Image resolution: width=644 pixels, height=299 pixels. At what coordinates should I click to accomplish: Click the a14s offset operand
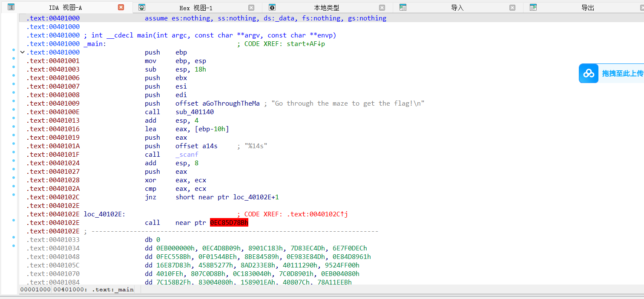pyautogui.click(x=210, y=146)
